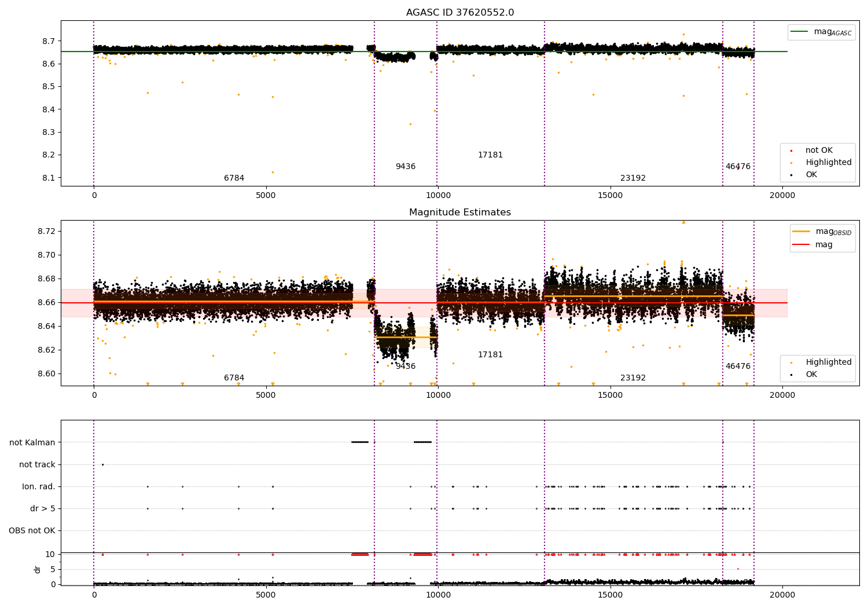Click the Ion. rad. row label
Image resolution: width=868 pixels, height=608 pixels.
click(39, 487)
